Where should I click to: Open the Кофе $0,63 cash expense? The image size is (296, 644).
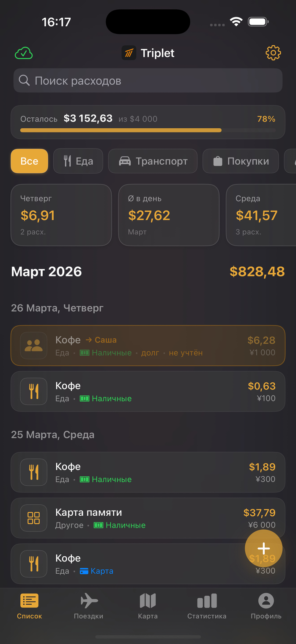pos(148,391)
